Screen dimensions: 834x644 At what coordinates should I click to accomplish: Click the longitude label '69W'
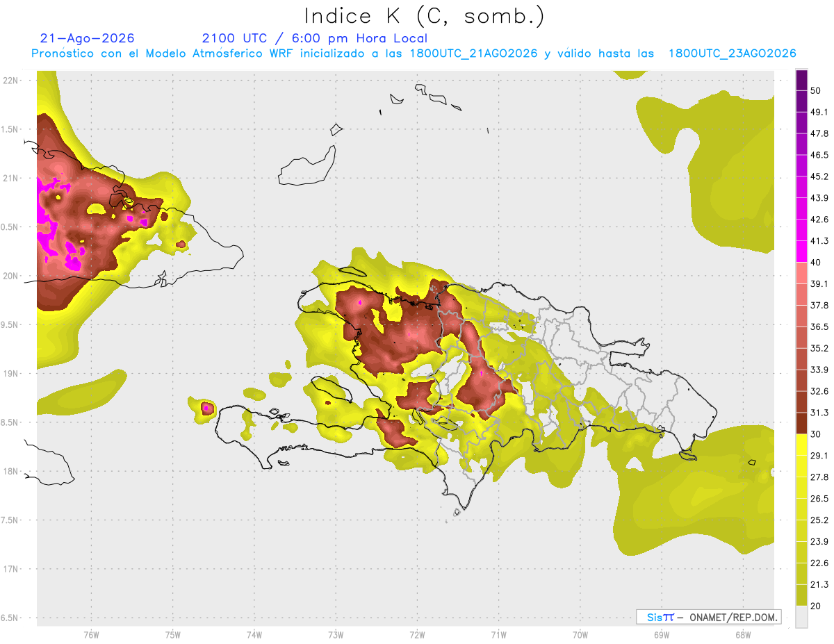pos(661,634)
